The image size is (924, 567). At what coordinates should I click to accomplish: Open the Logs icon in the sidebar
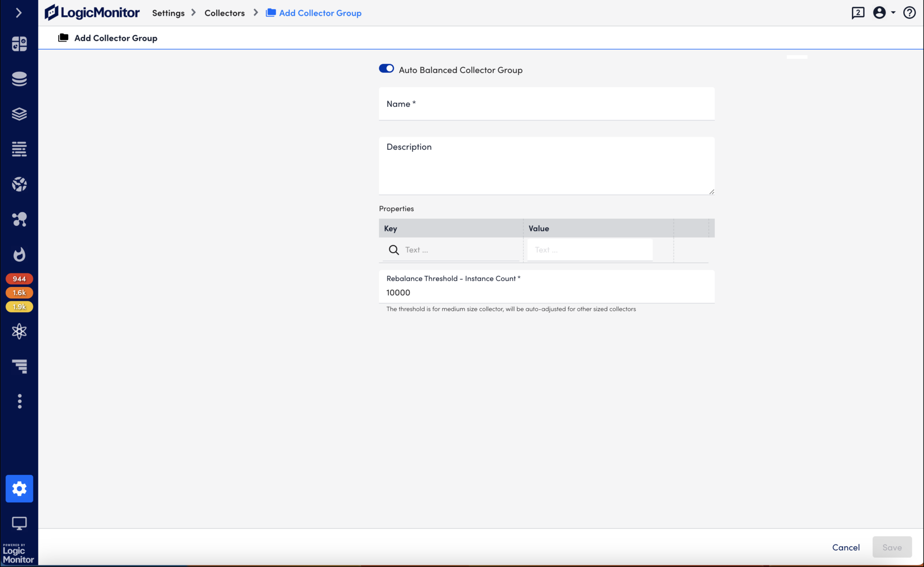point(19,149)
